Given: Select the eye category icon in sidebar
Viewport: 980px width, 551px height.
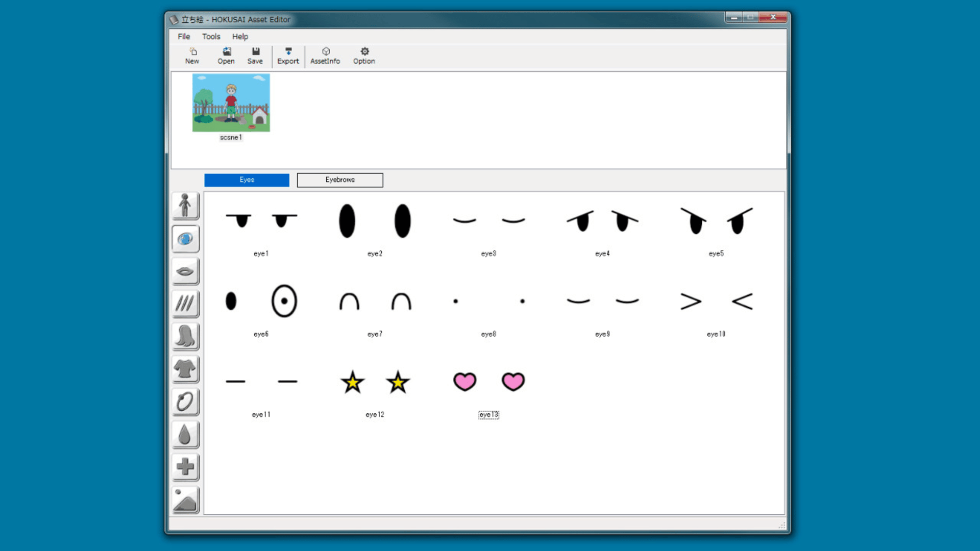Looking at the screenshot, I should point(185,238).
